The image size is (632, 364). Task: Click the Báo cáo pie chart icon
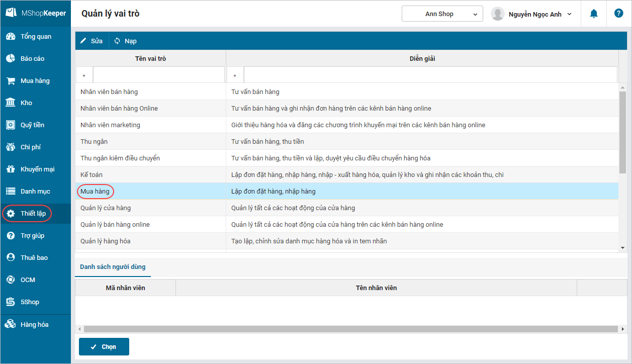(10, 59)
